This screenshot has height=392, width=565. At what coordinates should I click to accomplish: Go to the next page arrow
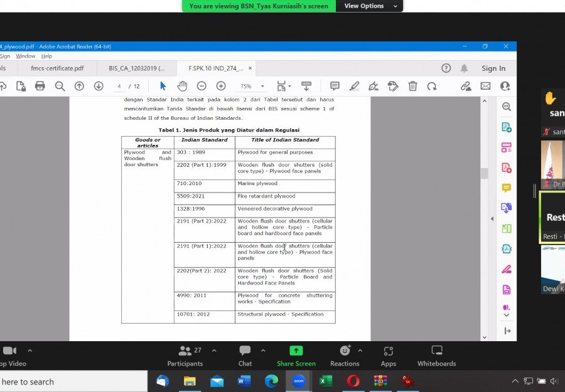pos(99,86)
